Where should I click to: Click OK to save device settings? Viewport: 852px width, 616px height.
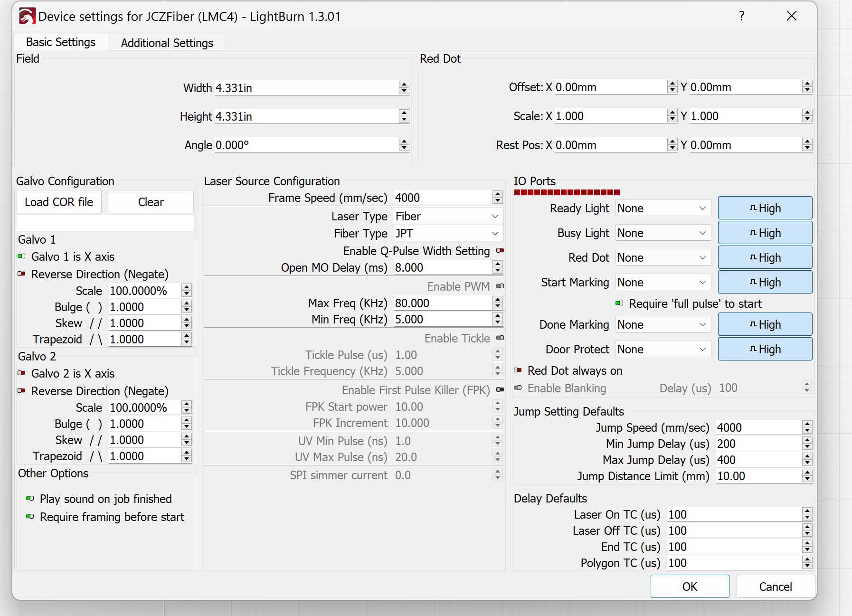click(x=690, y=587)
